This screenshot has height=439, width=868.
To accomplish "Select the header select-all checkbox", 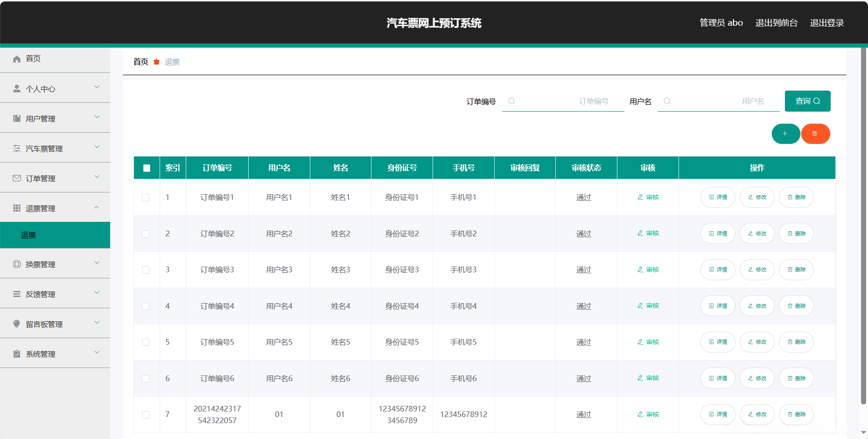I will point(147,168).
